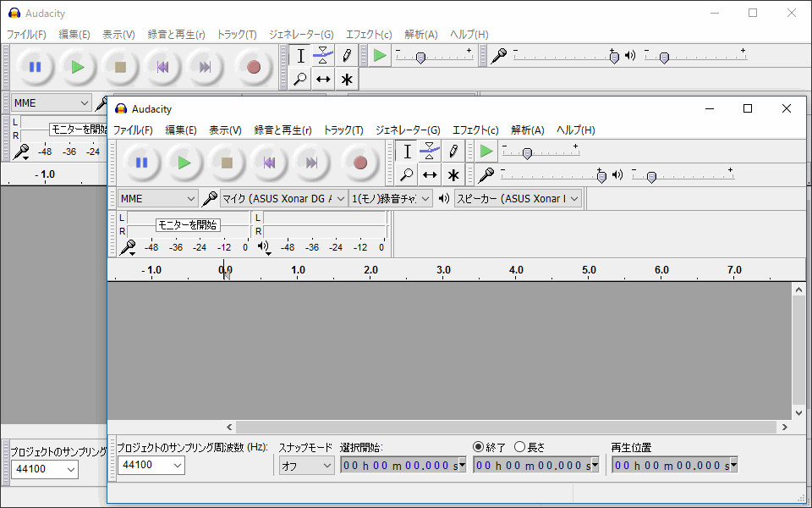
Task: Click the vertical scrollbar down arrow
Action: pos(798,413)
